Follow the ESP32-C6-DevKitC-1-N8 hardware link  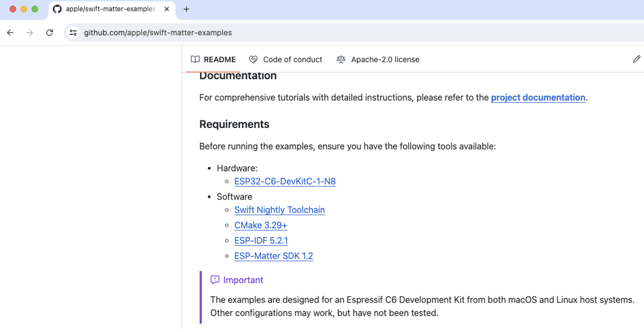[285, 182]
